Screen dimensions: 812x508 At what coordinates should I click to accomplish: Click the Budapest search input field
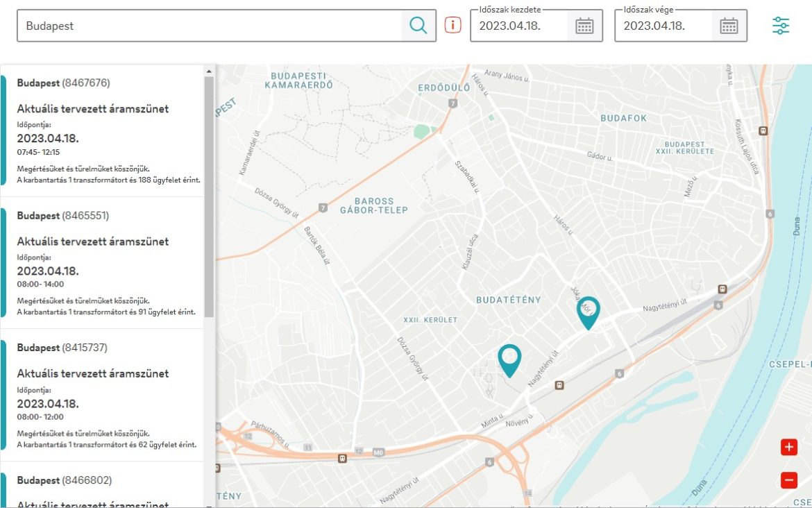tap(208, 26)
